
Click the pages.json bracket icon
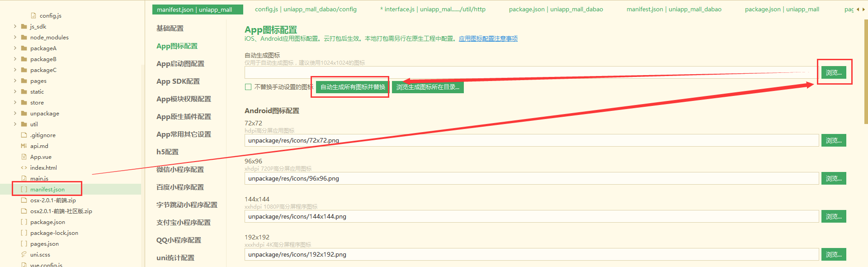(x=24, y=244)
